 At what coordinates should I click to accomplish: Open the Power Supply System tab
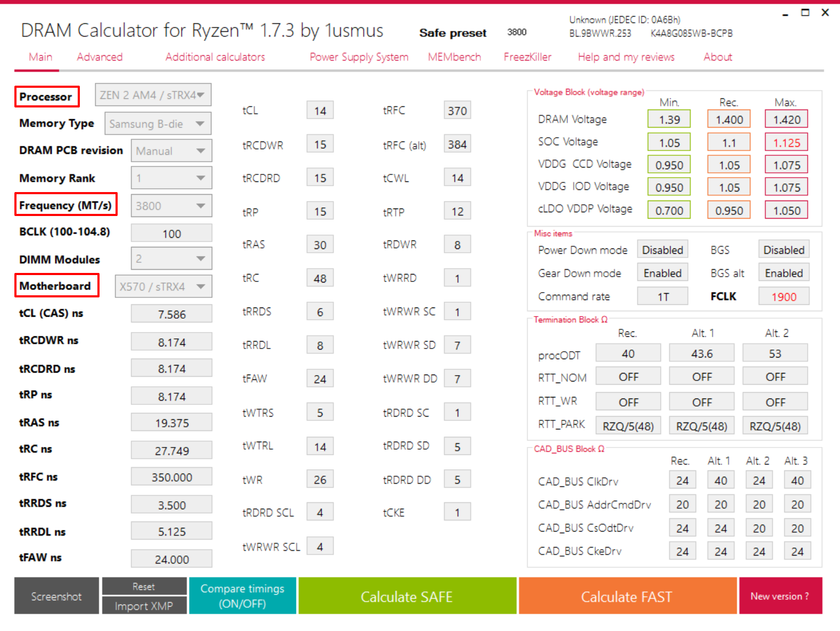click(x=359, y=57)
